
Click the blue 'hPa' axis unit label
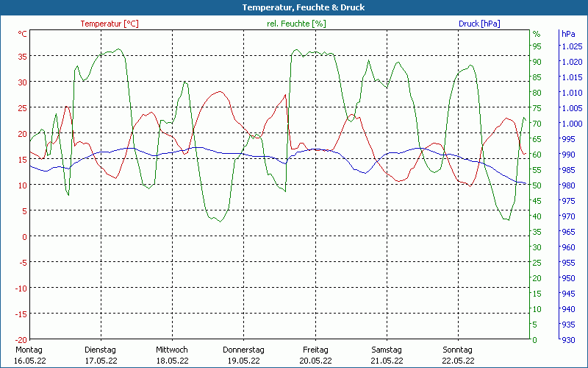(568, 34)
